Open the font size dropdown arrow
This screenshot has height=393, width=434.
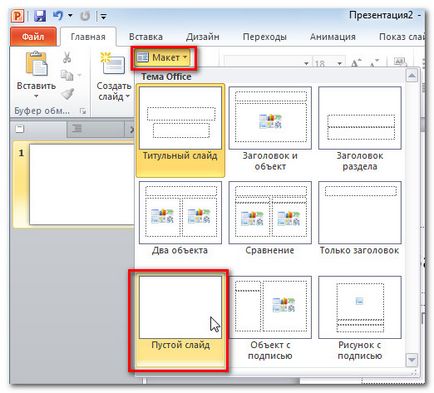[339, 63]
